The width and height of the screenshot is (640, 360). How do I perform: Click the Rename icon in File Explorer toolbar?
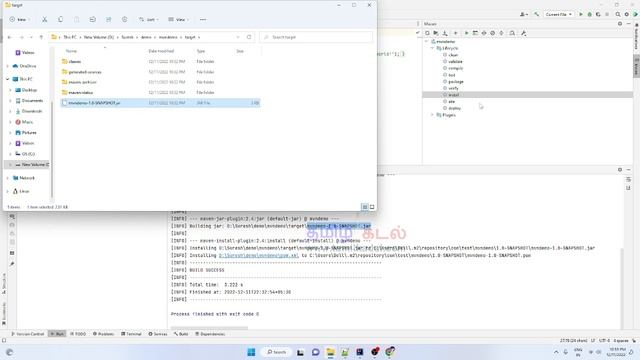(x=93, y=20)
